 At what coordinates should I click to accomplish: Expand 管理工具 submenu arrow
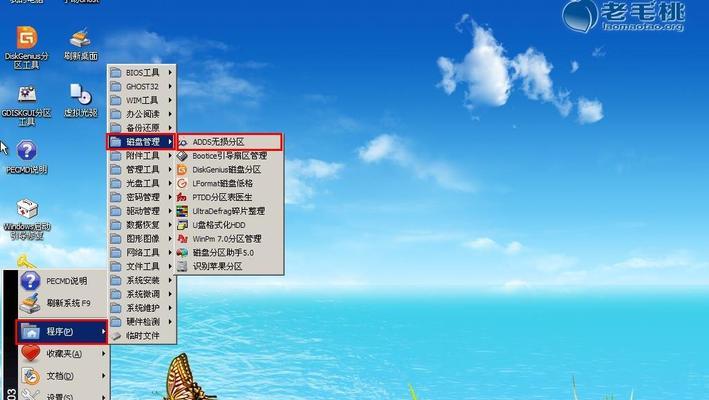click(170, 169)
